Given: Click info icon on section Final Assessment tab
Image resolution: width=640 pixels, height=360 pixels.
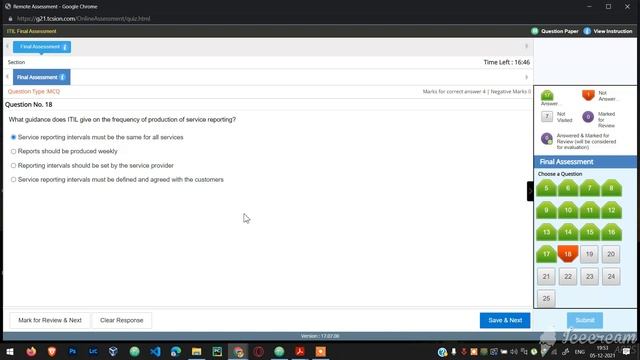Looking at the screenshot, I should [x=62, y=77].
